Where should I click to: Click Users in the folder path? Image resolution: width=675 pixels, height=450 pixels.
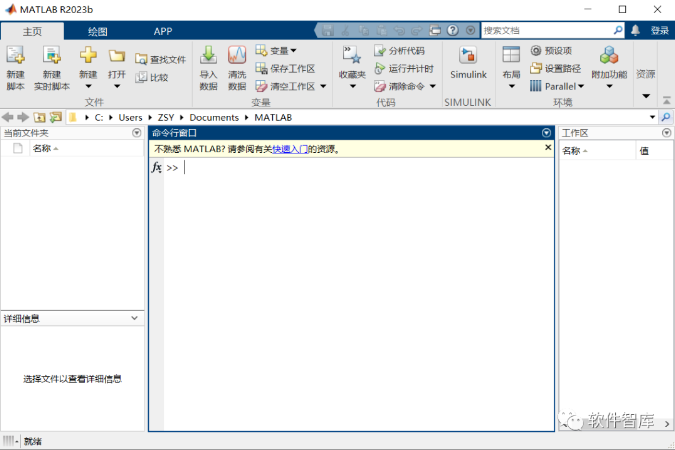tap(130, 118)
